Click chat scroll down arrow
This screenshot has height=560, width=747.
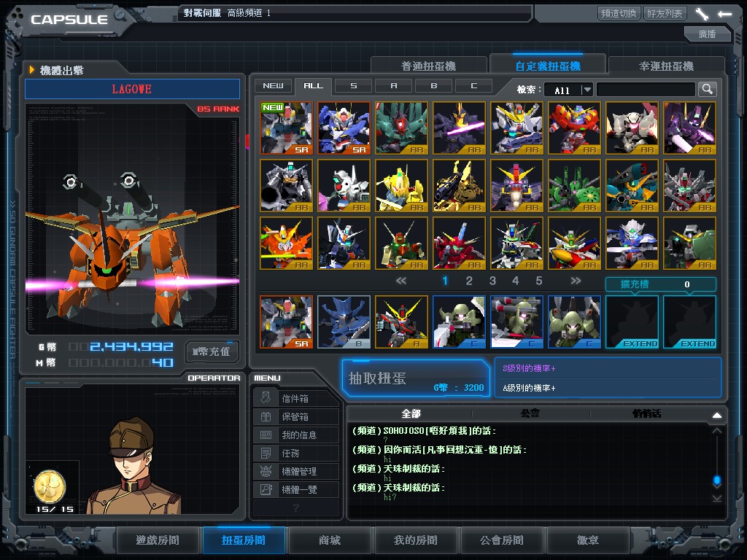(x=717, y=499)
